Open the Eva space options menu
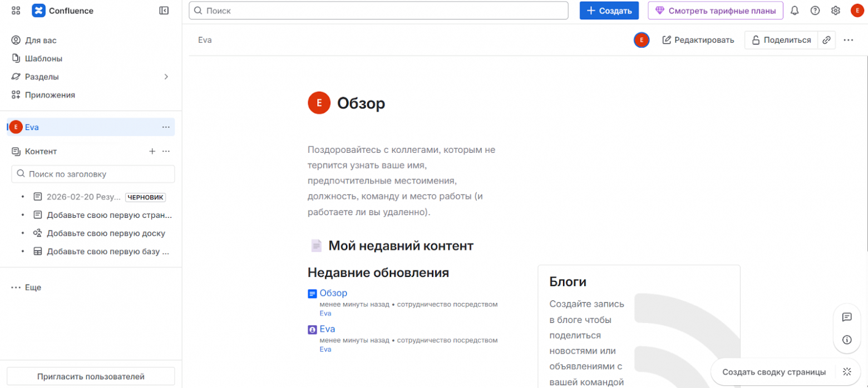 [x=166, y=127]
